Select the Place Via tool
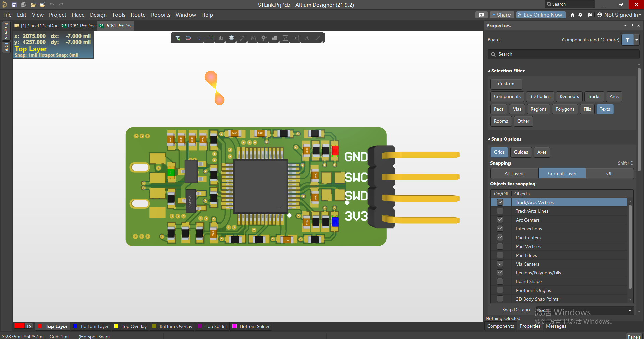 [x=264, y=38]
